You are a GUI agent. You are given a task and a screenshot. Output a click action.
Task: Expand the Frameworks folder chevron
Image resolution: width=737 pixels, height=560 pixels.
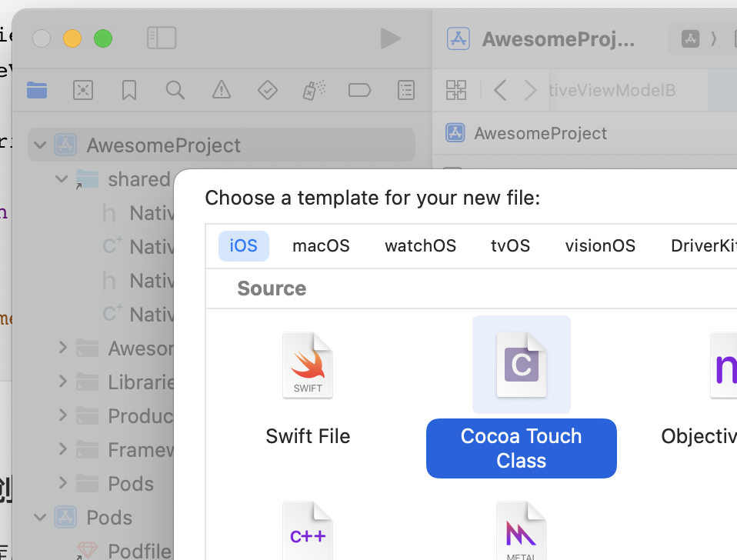click(x=63, y=449)
